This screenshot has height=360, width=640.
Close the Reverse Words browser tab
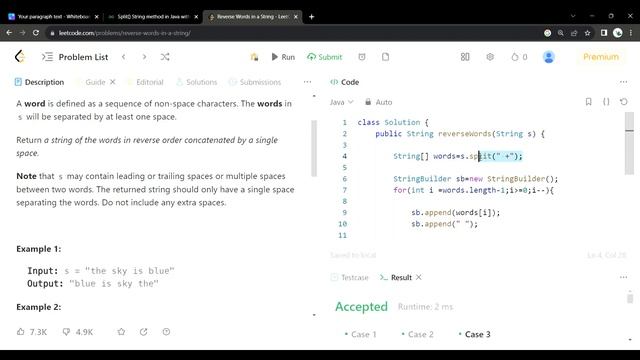[x=296, y=17]
